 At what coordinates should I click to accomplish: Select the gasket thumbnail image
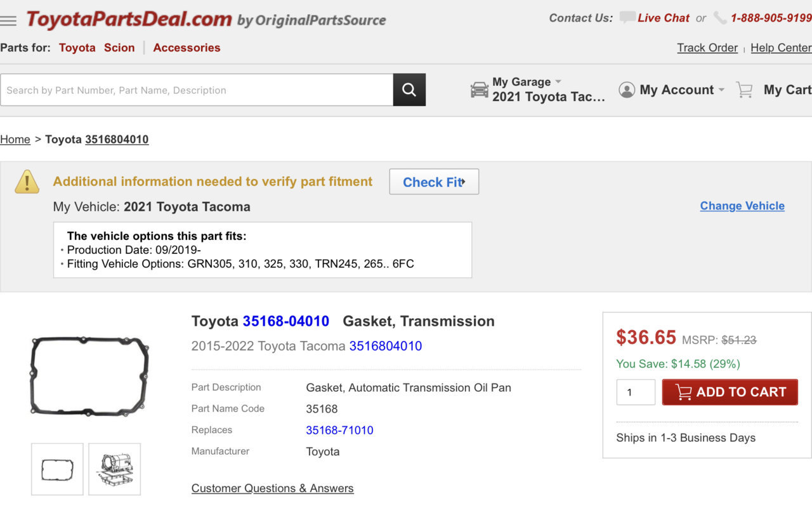[x=57, y=469]
